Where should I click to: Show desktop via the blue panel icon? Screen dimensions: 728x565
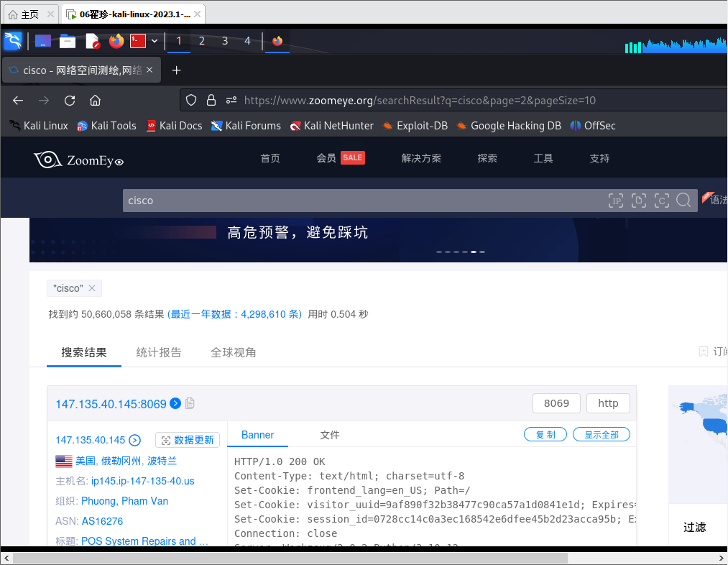[x=42, y=41]
